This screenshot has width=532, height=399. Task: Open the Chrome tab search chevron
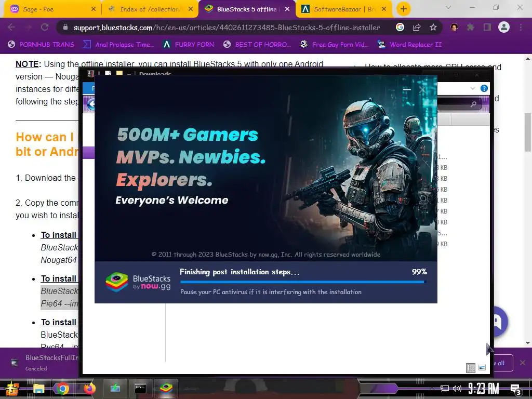tap(448, 7)
